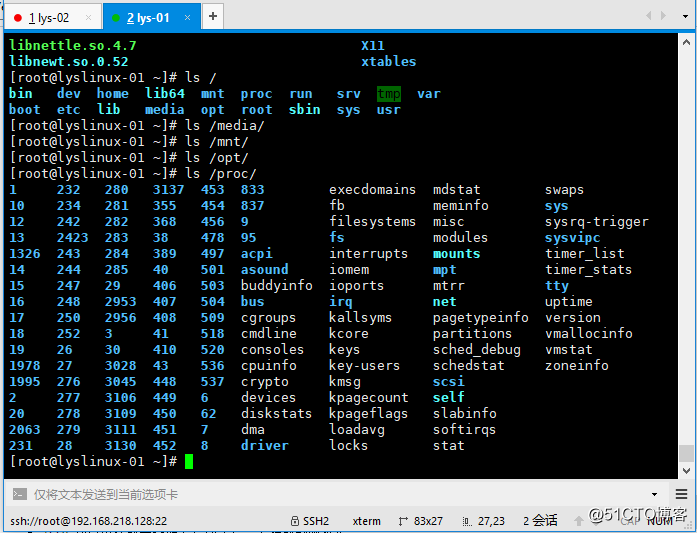Click the execdomains entry

tap(373, 189)
